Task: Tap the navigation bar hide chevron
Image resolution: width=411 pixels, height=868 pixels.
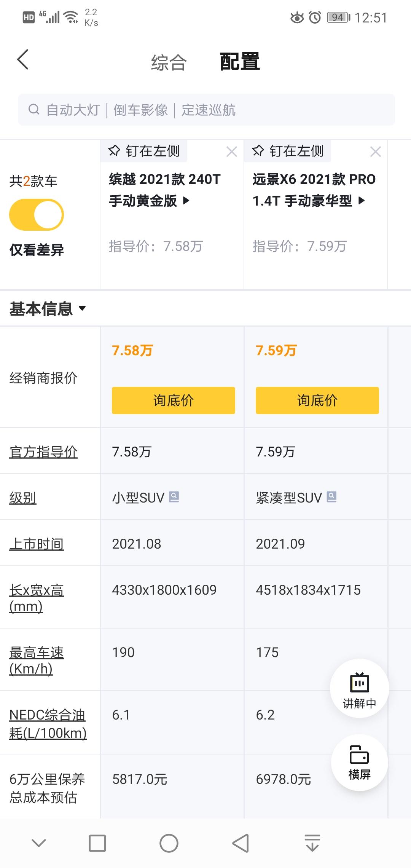Action: 39,843
